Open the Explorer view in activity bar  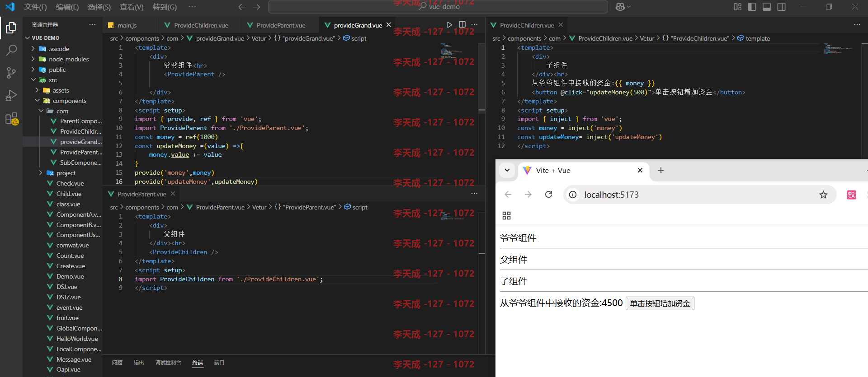[x=11, y=28]
